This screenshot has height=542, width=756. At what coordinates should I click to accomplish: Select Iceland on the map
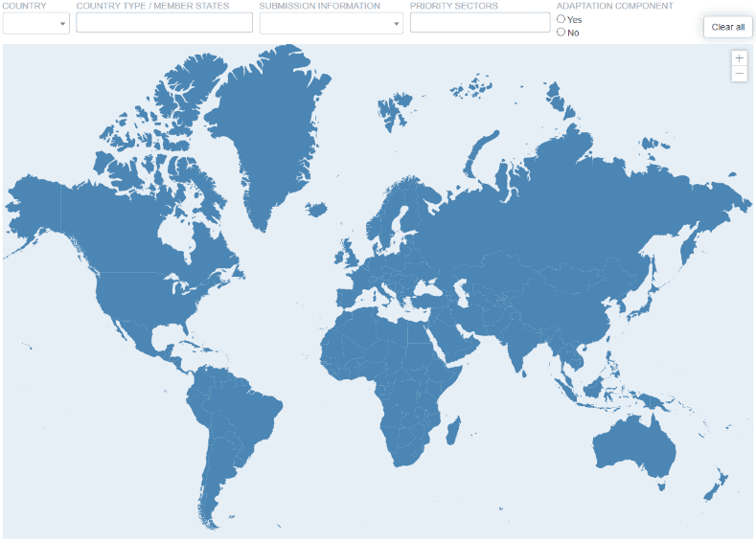[316, 209]
